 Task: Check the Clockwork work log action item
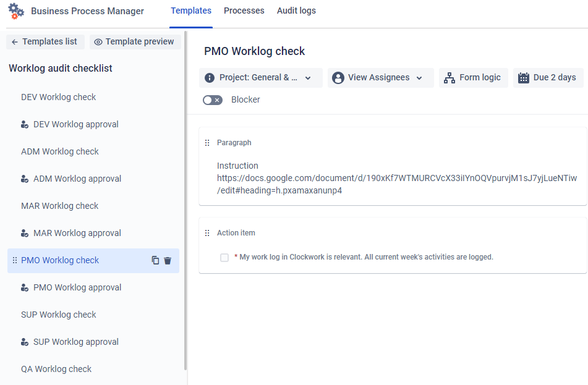click(x=224, y=258)
